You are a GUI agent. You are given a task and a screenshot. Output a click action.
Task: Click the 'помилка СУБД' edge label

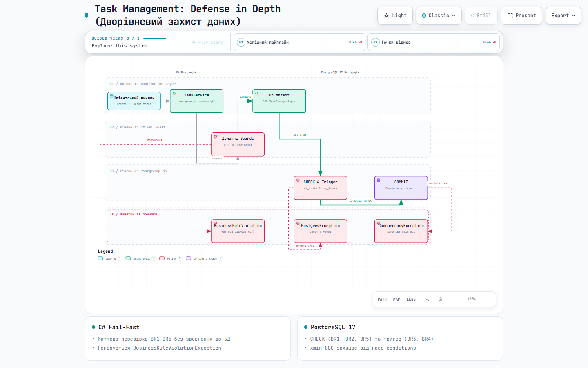(x=305, y=246)
